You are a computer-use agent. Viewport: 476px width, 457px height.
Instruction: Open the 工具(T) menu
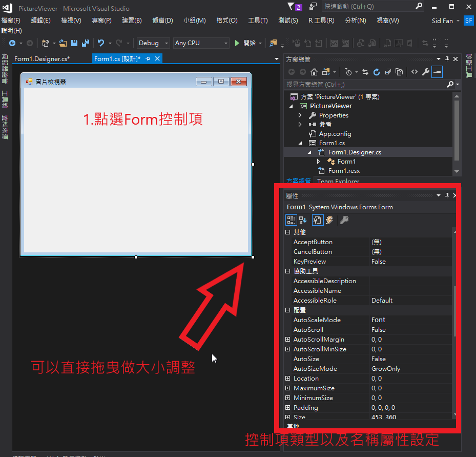[258, 21]
